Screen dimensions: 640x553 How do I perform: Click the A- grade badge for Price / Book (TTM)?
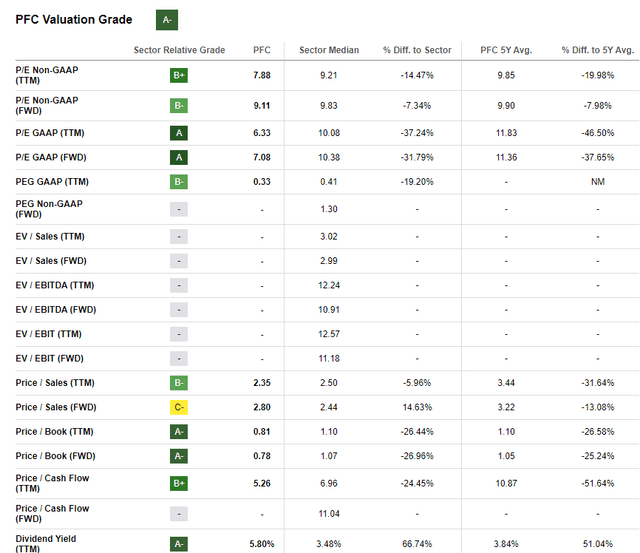click(x=179, y=432)
